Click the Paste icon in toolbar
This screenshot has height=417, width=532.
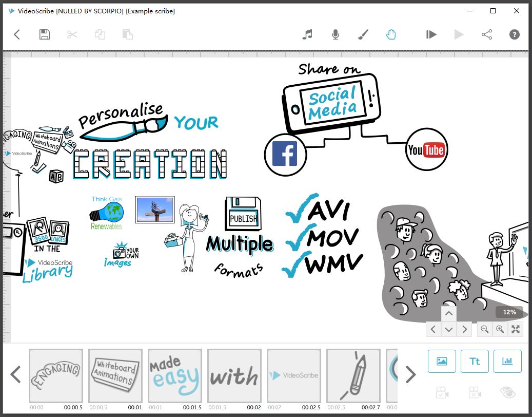(128, 34)
